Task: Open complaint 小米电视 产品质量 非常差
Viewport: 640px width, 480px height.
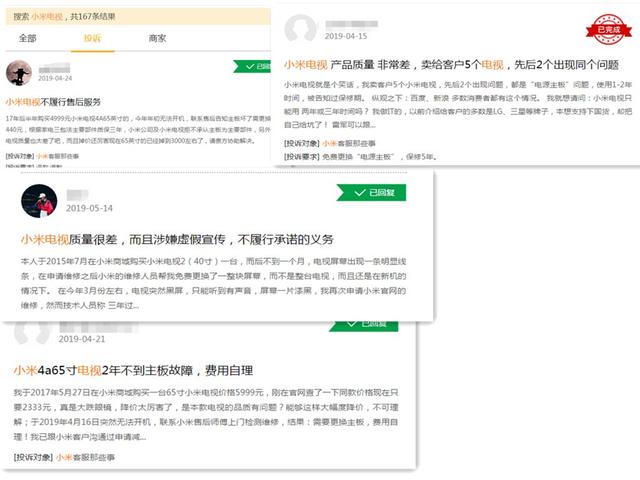Action: click(451, 64)
